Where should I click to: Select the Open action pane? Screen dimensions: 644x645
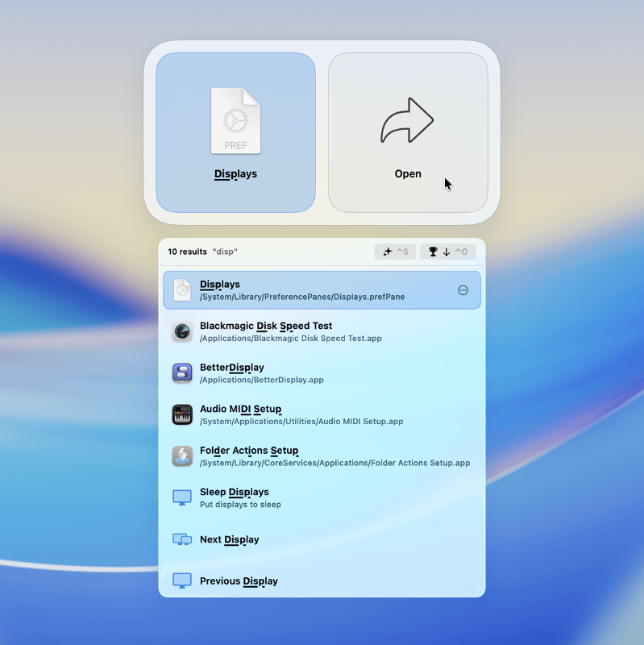pos(408,132)
